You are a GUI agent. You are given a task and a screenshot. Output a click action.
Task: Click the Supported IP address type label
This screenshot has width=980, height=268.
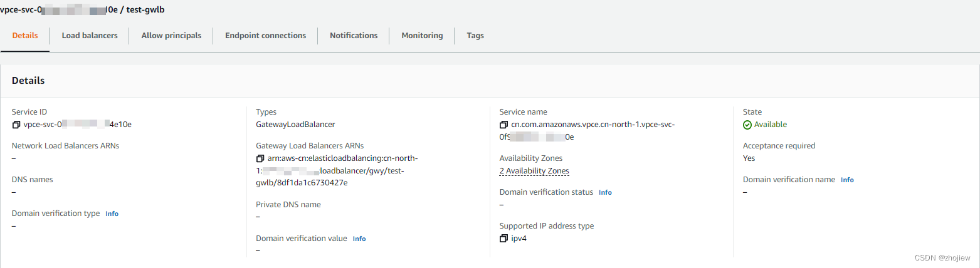point(547,226)
